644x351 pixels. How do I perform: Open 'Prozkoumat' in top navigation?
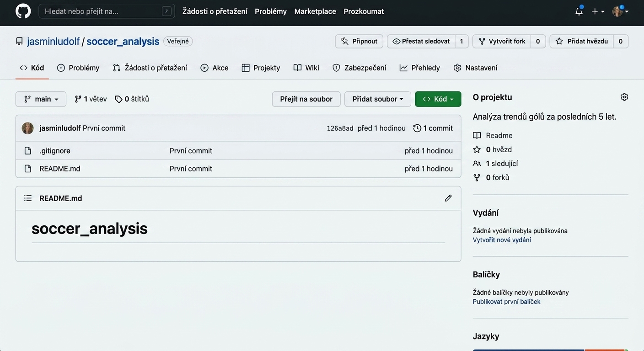click(x=364, y=11)
